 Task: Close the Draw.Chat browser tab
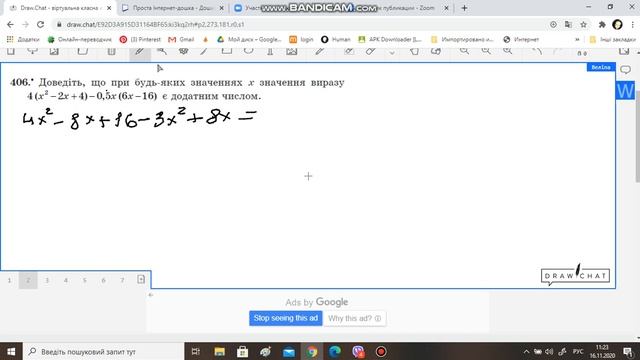[x=109, y=8]
